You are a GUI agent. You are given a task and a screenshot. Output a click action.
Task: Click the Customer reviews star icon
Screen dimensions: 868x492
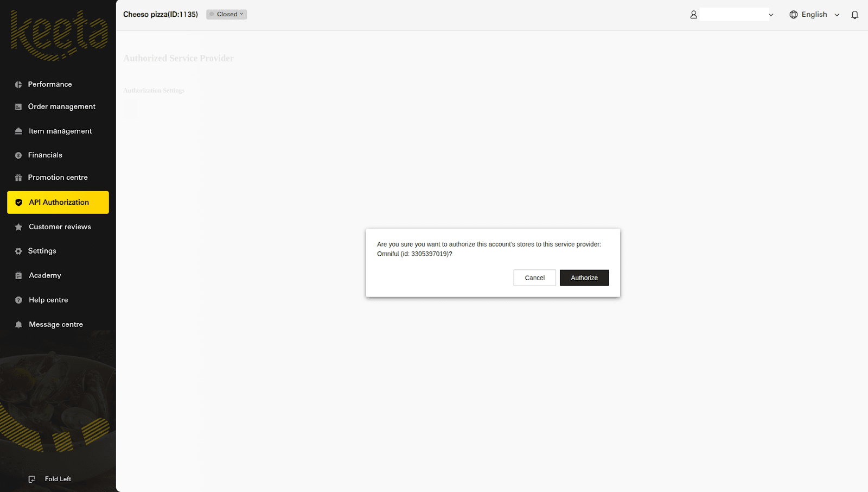coord(18,227)
